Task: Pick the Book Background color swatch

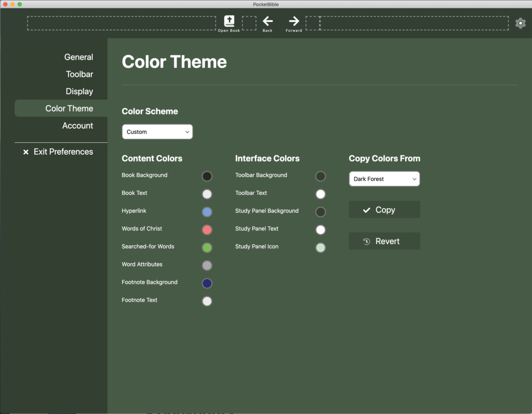Action: [207, 176]
